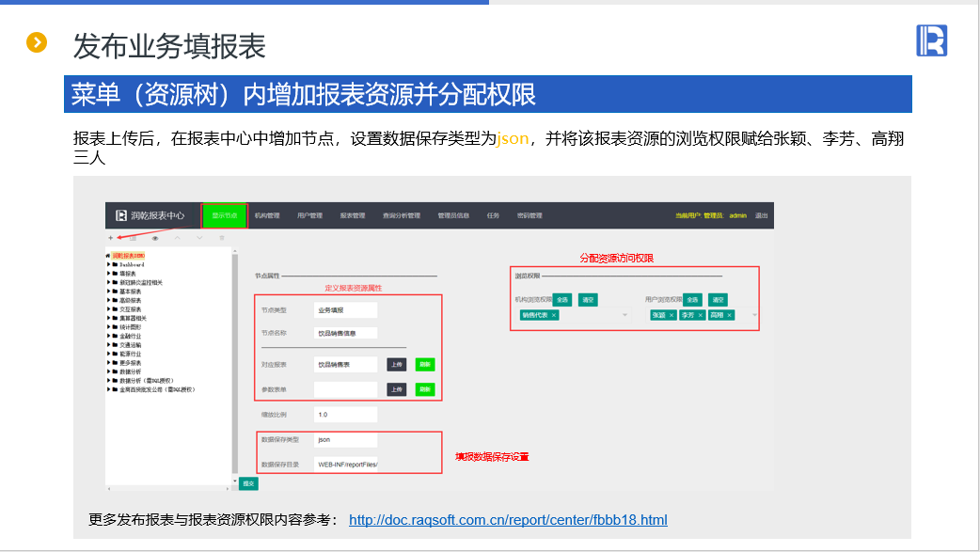Click the orange arrow bullet beside the slide title
The width and height of the screenshot is (980, 552).
[x=37, y=42]
